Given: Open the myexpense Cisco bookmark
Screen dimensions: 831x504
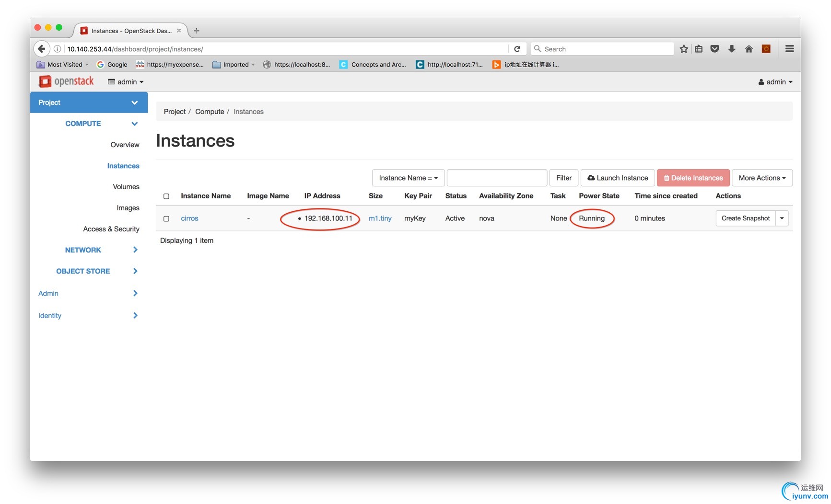Looking at the screenshot, I should coord(170,65).
